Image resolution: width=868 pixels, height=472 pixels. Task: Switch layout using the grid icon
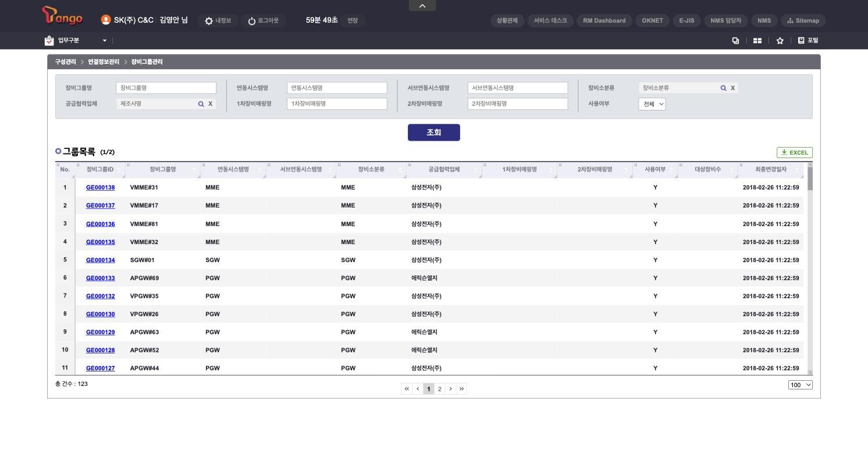tap(757, 41)
